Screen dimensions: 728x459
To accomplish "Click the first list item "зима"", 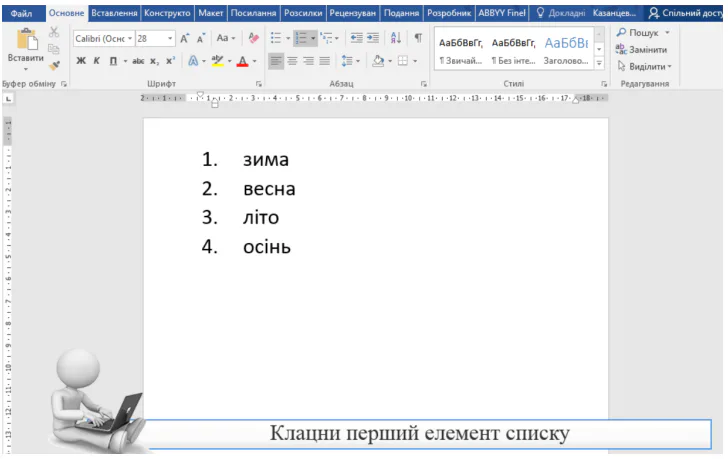I will 265,160.
